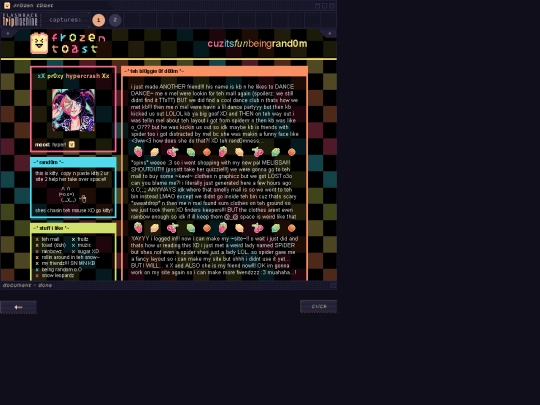Close the frozen toast window

[332, 6]
